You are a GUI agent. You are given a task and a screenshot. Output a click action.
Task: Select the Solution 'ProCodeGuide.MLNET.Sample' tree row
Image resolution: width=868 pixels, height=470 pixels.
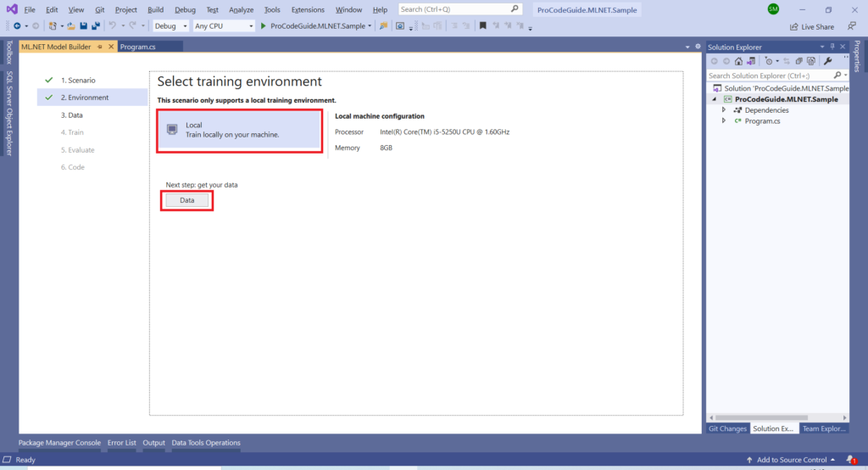click(781, 88)
